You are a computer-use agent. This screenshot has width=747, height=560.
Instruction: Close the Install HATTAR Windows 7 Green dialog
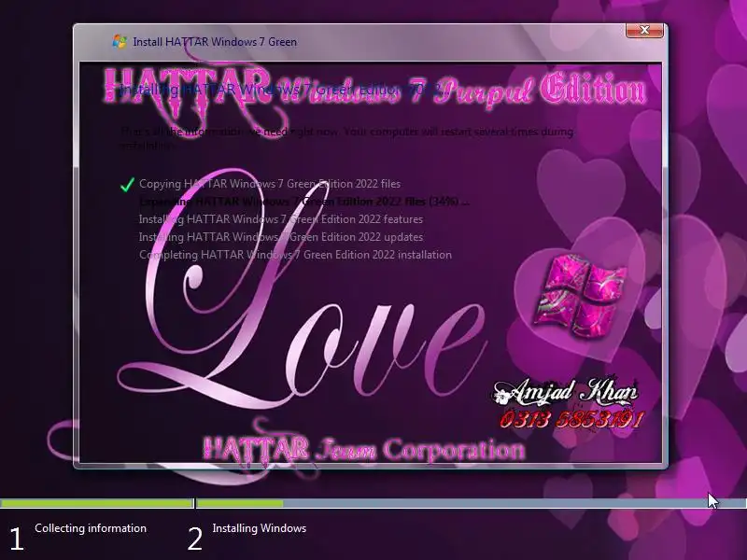pyautogui.click(x=644, y=30)
